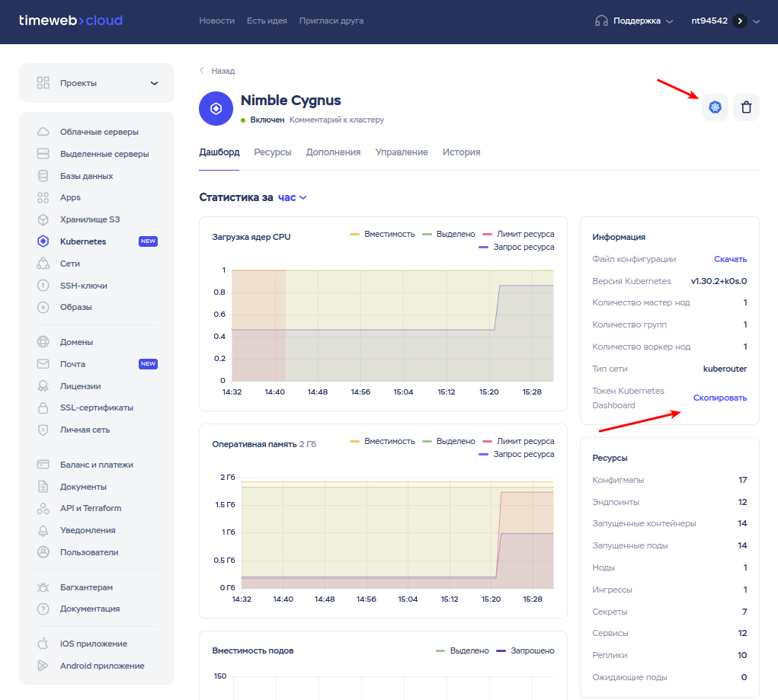
Task: Click the Облачные серверы cloud icon
Action: coord(43,132)
